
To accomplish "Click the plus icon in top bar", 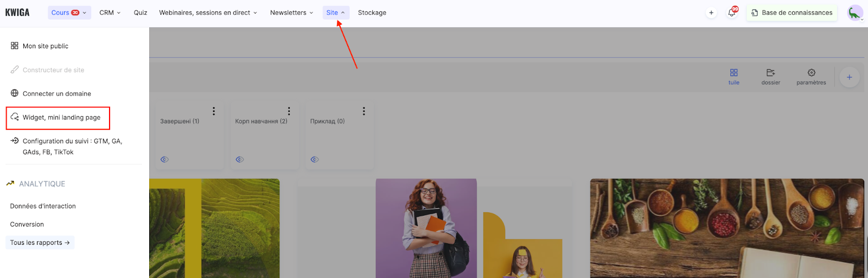I will tap(711, 12).
